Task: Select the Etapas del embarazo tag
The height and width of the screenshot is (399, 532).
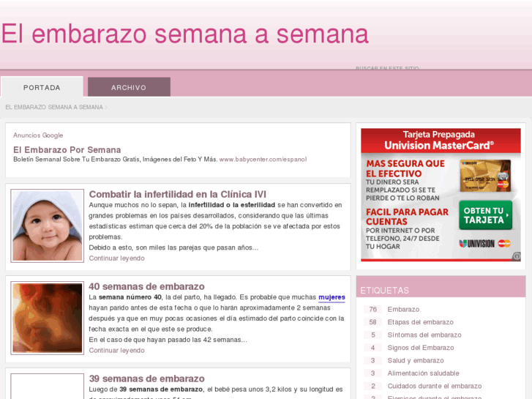Action: (420, 322)
